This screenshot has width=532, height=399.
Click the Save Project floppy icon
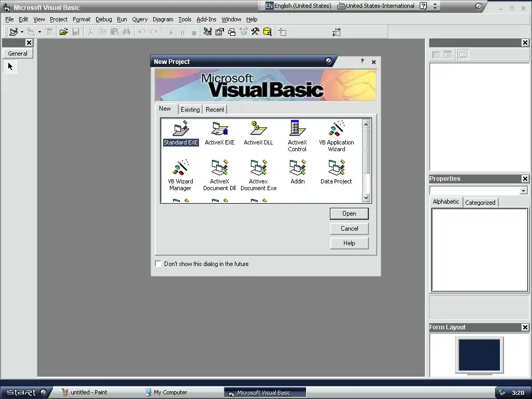[x=76, y=32]
